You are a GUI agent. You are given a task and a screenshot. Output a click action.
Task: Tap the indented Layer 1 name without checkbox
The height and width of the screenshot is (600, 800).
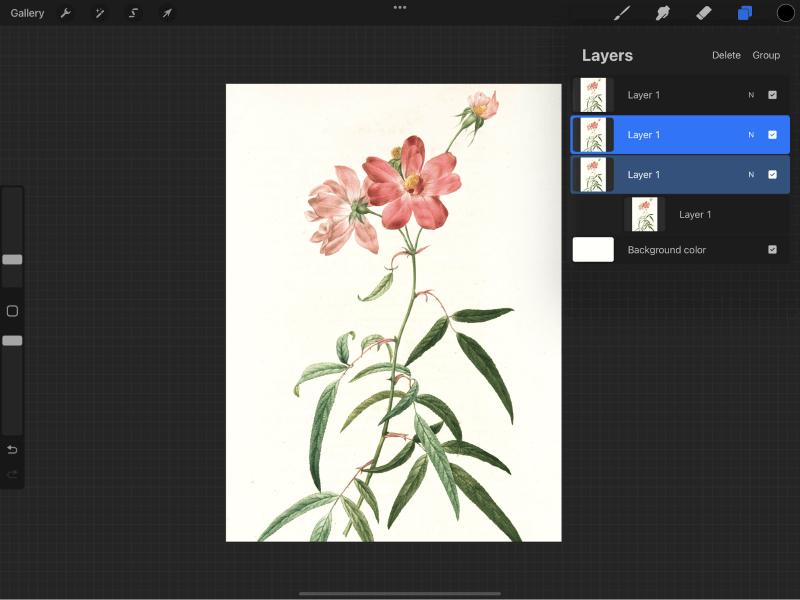pos(695,215)
